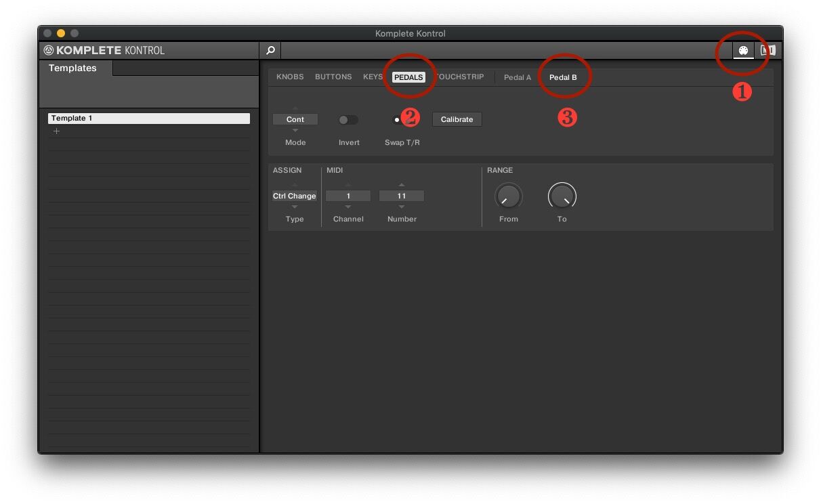This screenshot has height=504, width=821.
Task: Increase the MIDI Channel with up arrow
Action: pyautogui.click(x=348, y=185)
